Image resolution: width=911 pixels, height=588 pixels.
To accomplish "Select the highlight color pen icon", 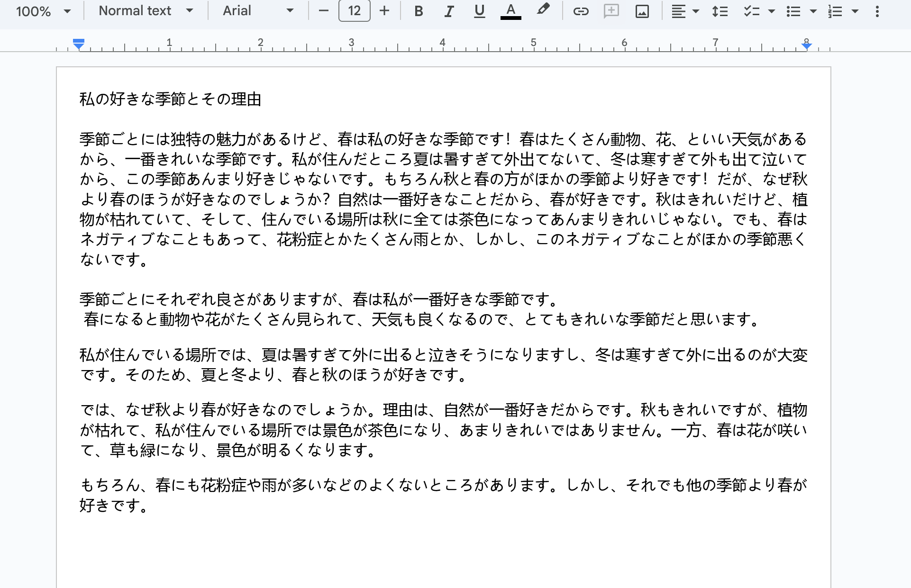I will coord(543,10).
